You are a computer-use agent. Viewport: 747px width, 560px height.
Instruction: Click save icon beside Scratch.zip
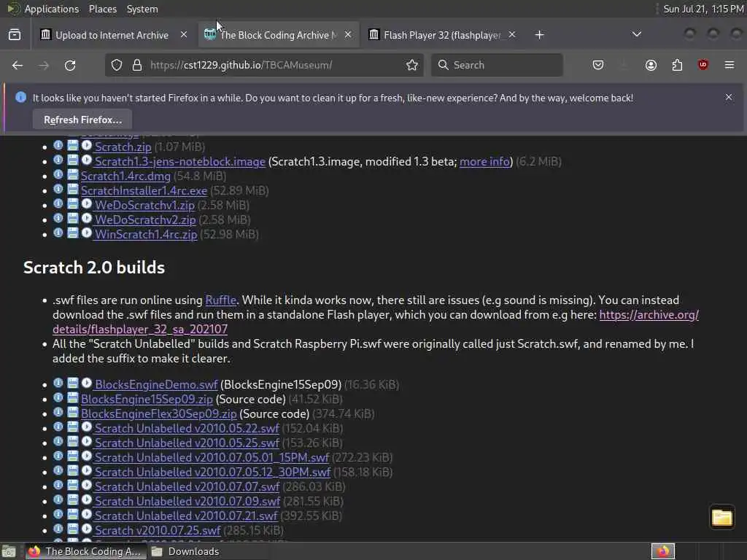point(72,145)
